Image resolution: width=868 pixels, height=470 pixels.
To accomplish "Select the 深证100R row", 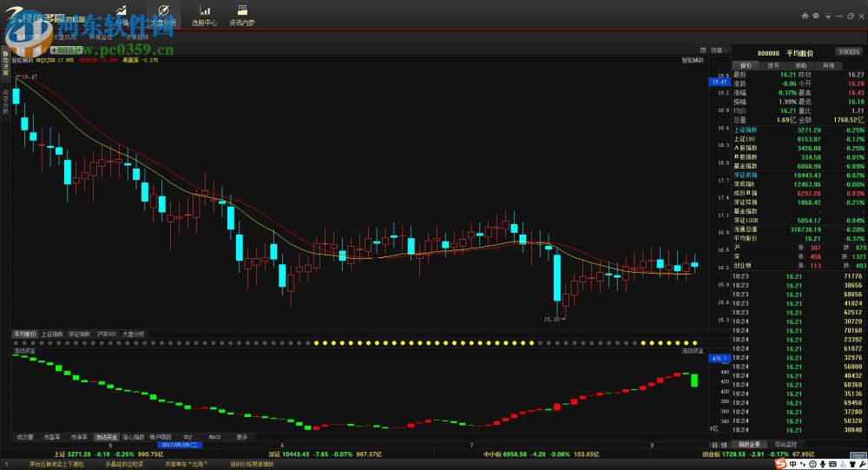I will click(799, 220).
